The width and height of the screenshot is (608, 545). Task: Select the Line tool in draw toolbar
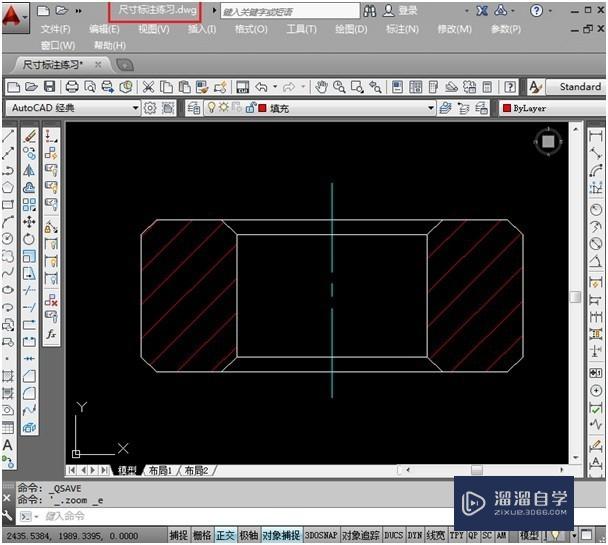(8, 136)
